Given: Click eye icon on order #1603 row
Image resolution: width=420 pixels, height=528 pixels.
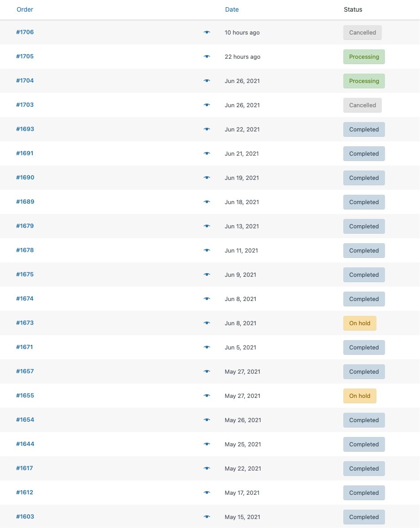Looking at the screenshot, I should point(207,517).
